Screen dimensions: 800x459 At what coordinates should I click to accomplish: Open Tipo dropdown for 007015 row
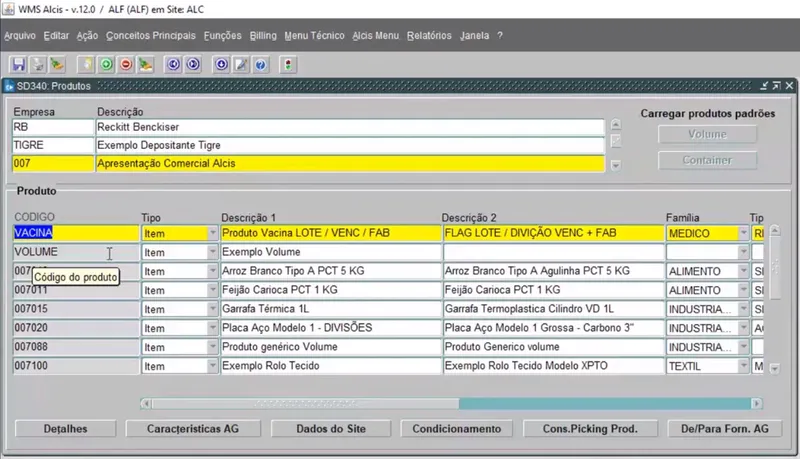point(213,309)
